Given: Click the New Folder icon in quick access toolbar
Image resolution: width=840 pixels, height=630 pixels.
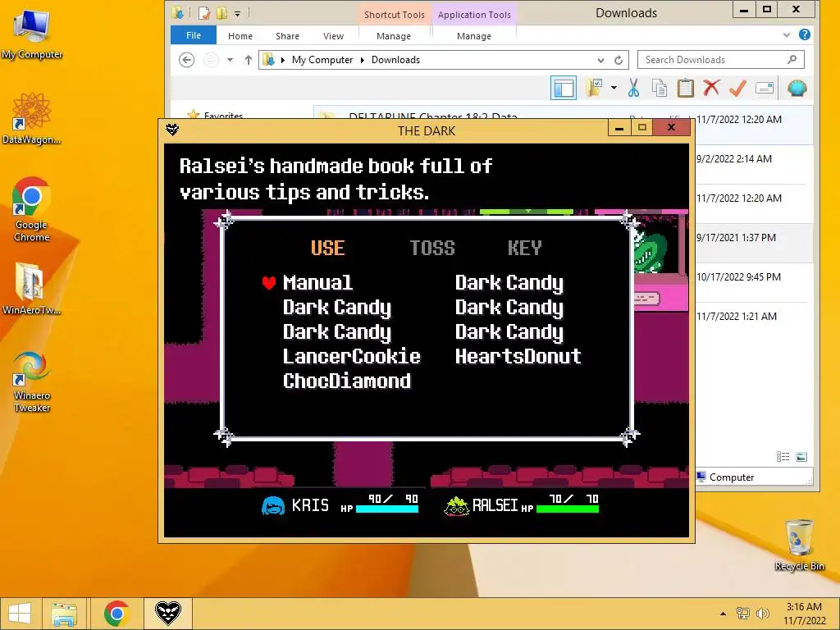Looking at the screenshot, I should pos(221,13).
